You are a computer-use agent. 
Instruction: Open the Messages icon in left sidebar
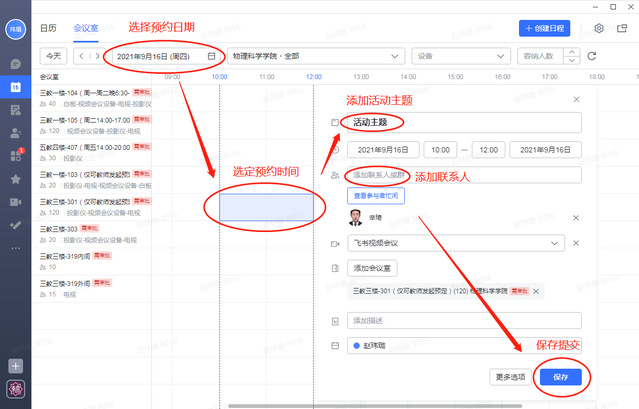16,64
